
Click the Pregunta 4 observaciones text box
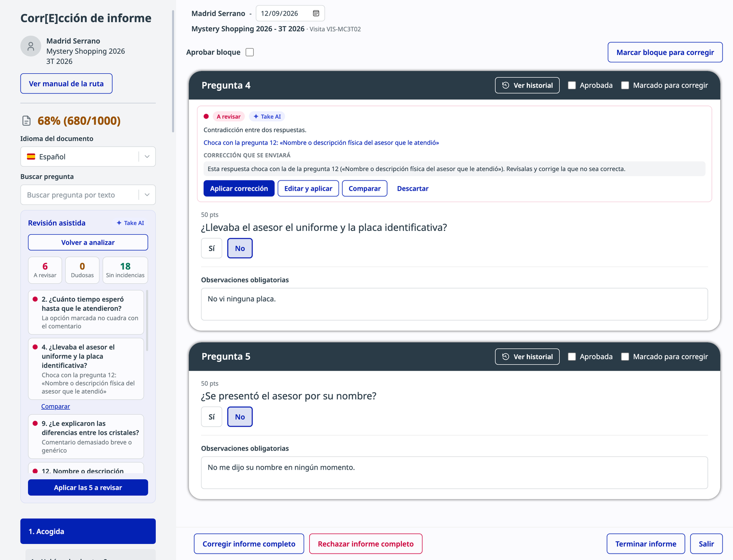[454, 304]
